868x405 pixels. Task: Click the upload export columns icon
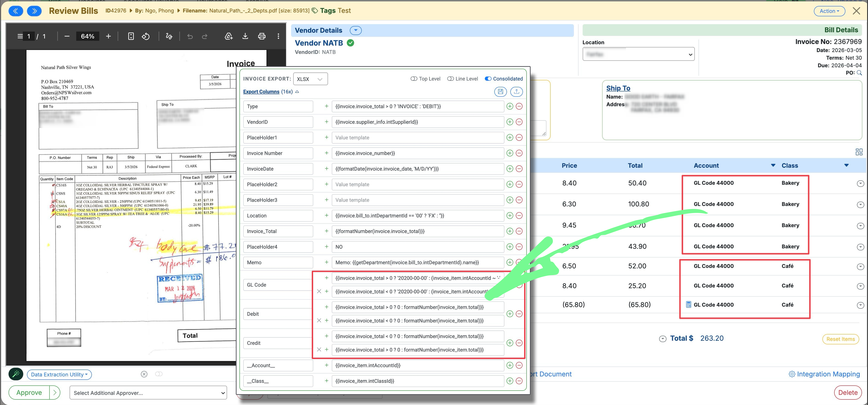(x=516, y=92)
